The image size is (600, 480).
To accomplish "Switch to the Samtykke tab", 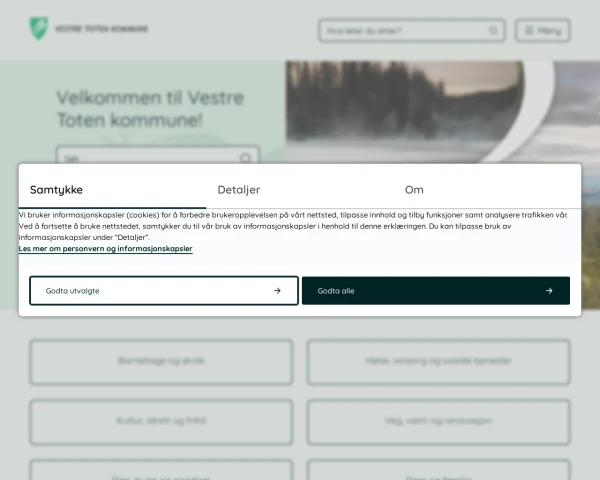I will 112,190.
